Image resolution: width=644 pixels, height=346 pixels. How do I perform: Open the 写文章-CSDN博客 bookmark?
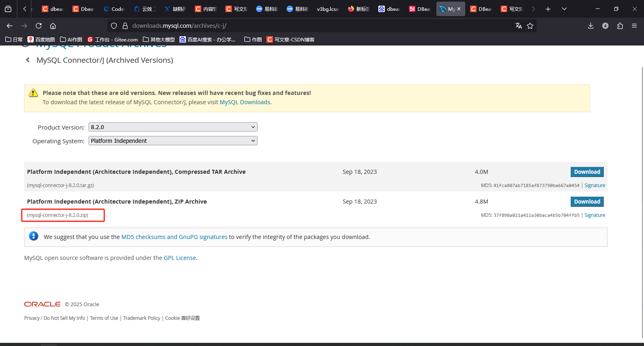point(291,39)
